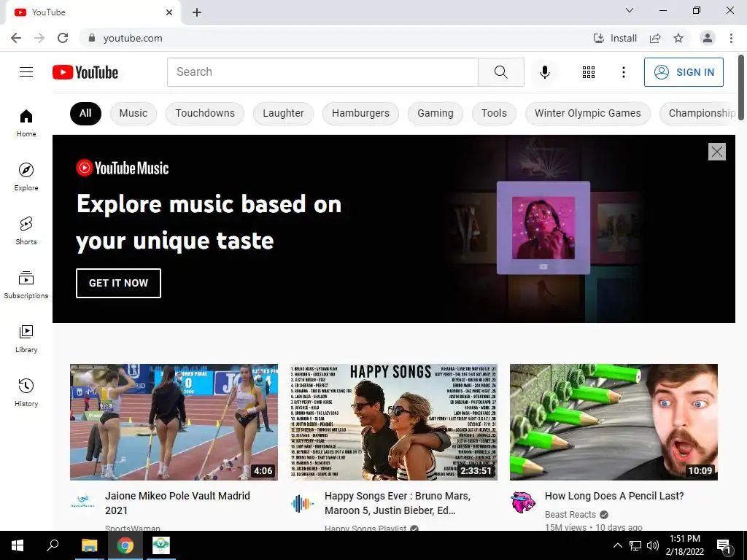Select the Gaming filter chip
This screenshot has width=747, height=560.
(436, 113)
